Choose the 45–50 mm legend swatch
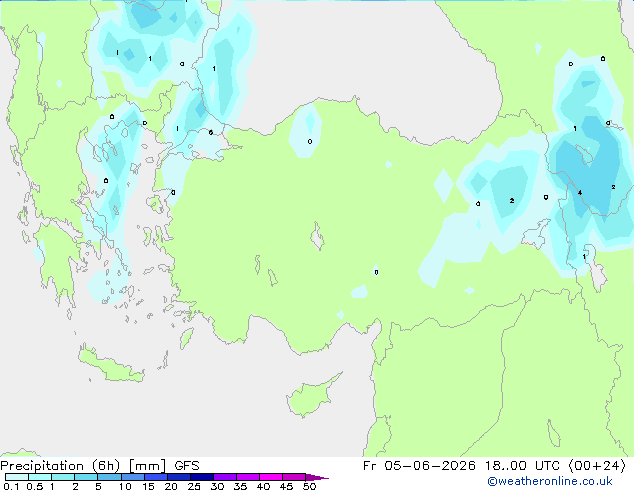 click(294, 477)
